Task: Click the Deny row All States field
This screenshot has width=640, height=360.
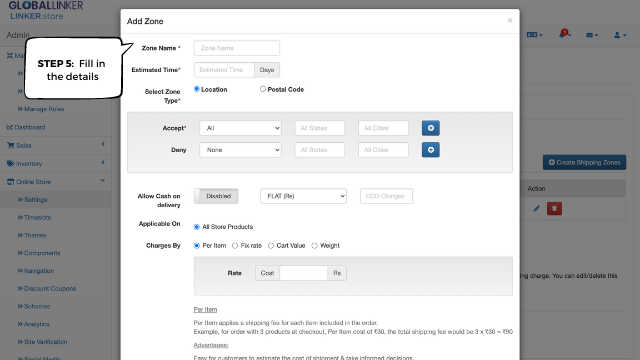Action: pos(320,150)
